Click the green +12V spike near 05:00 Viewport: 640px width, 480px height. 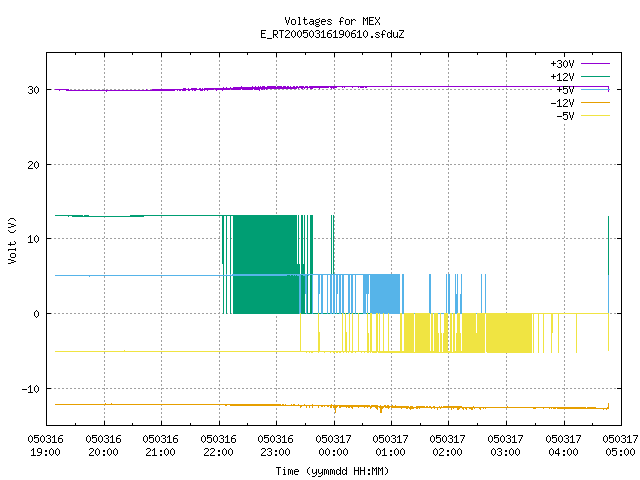(609, 245)
